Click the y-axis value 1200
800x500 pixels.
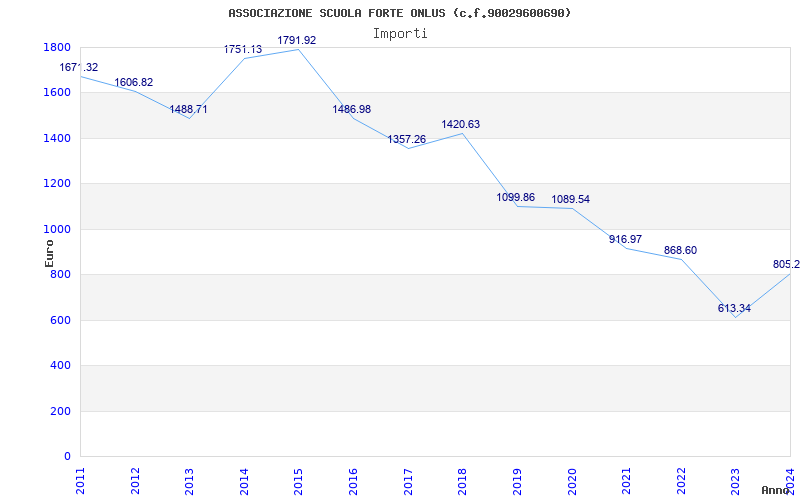(57, 184)
